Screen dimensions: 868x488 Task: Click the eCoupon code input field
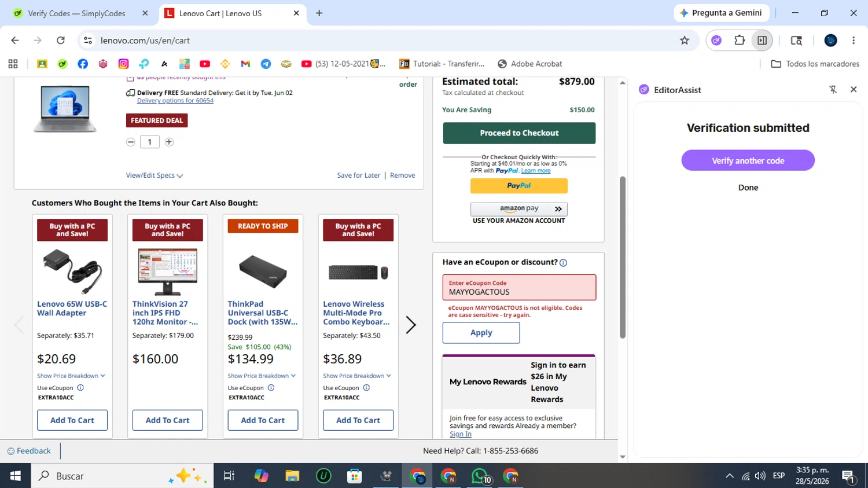tap(519, 287)
